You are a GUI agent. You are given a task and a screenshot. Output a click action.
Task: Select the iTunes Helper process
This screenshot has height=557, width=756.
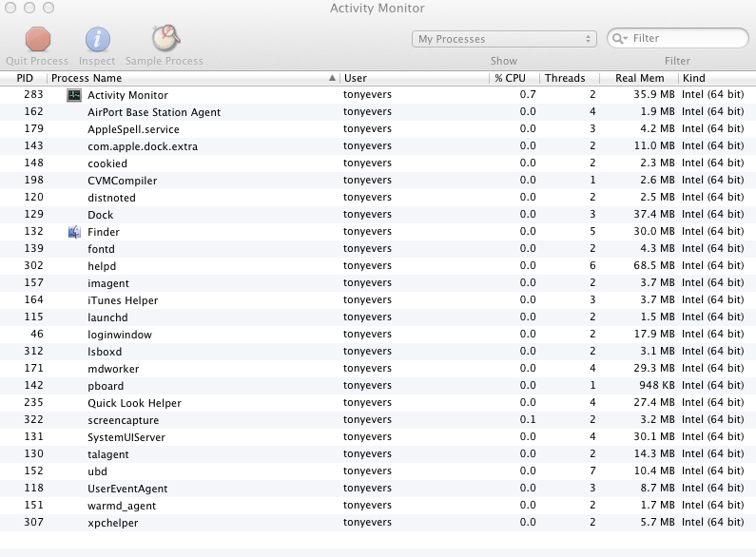pos(378,300)
